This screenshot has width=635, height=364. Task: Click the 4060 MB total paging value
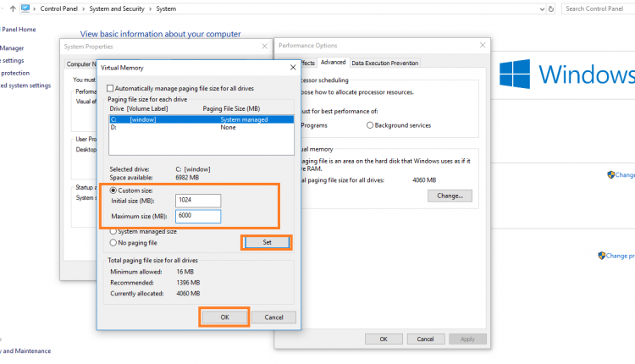click(424, 180)
